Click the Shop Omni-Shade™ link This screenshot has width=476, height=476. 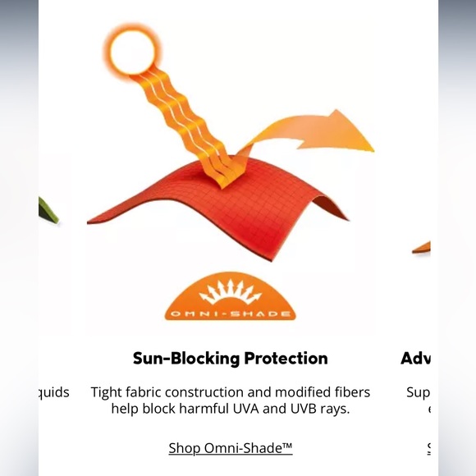(231, 448)
